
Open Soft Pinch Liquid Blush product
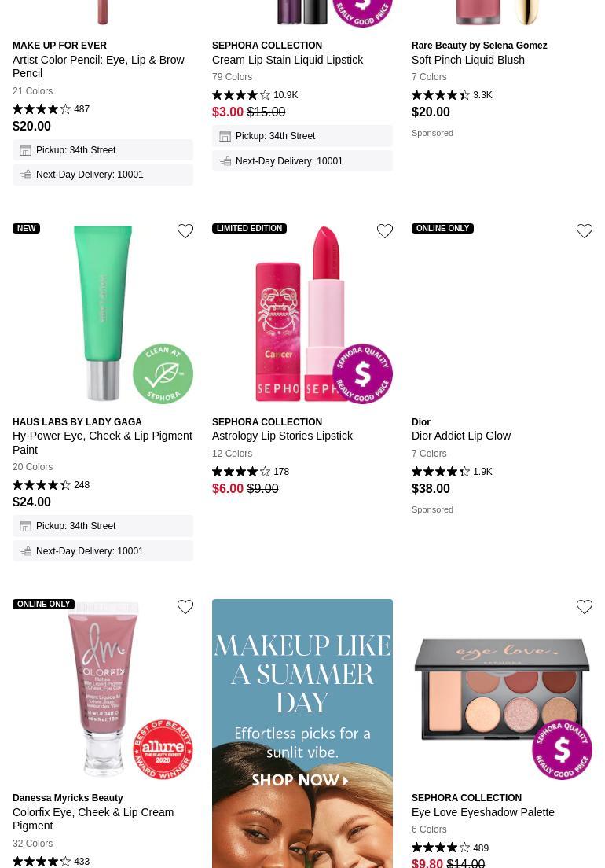467,60
